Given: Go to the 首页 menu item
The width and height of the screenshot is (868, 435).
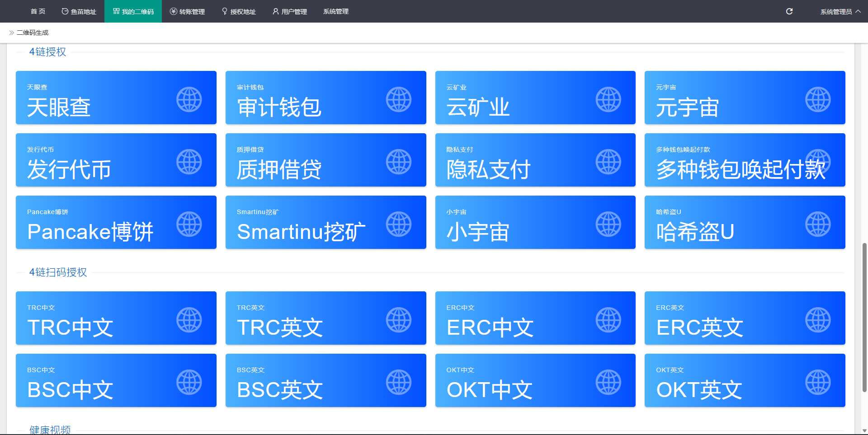Looking at the screenshot, I should 38,11.
